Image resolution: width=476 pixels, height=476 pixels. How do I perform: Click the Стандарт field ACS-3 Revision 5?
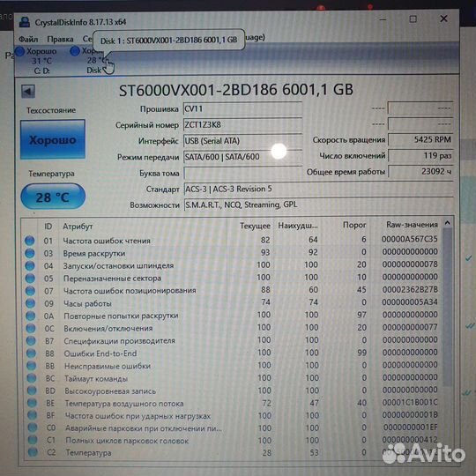(318, 190)
